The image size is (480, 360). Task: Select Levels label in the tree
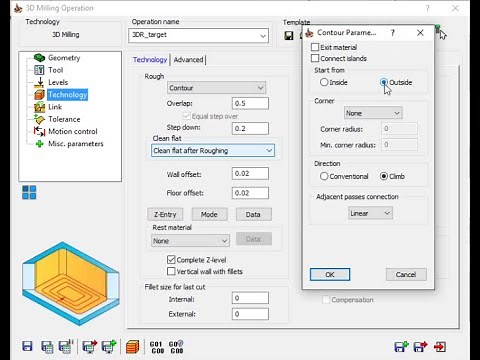tap(58, 82)
